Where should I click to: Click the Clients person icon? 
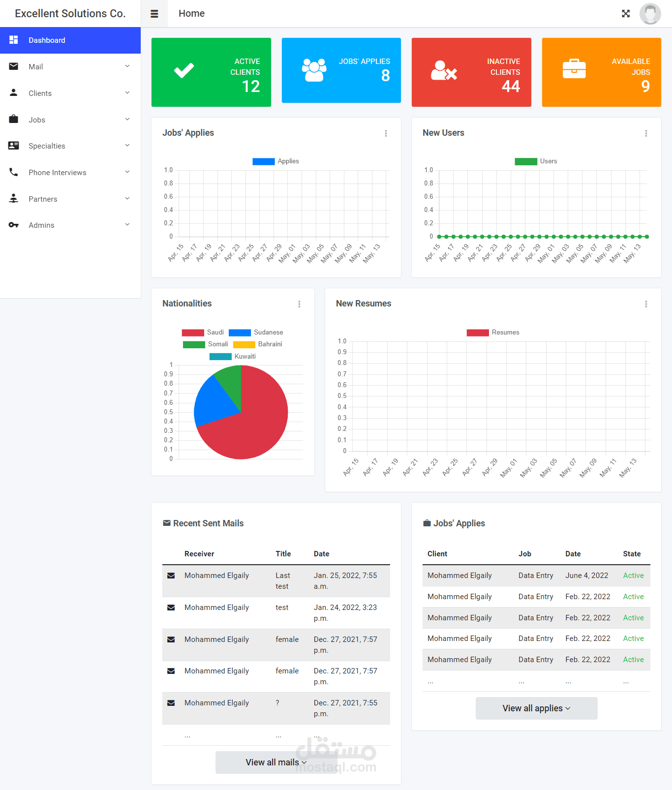click(14, 92)
